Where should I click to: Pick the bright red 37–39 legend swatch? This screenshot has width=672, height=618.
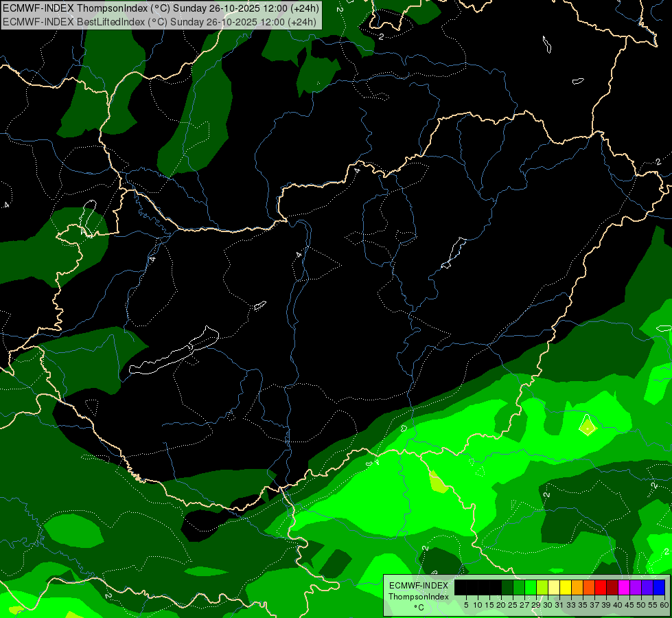601,587
